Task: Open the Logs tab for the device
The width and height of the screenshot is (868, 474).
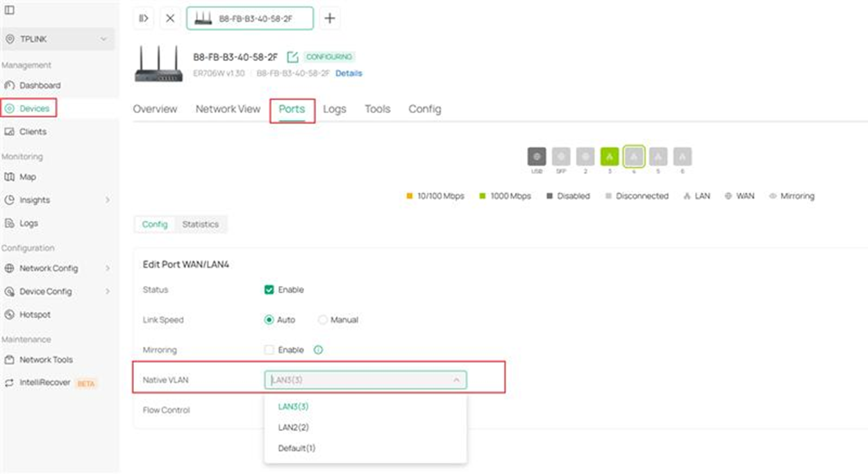Action: click(335, 109)
